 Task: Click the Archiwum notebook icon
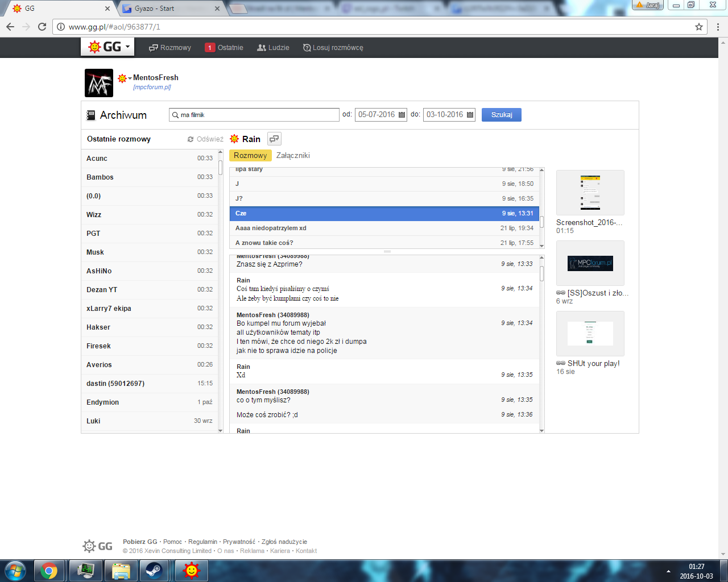tap(90, 115)
